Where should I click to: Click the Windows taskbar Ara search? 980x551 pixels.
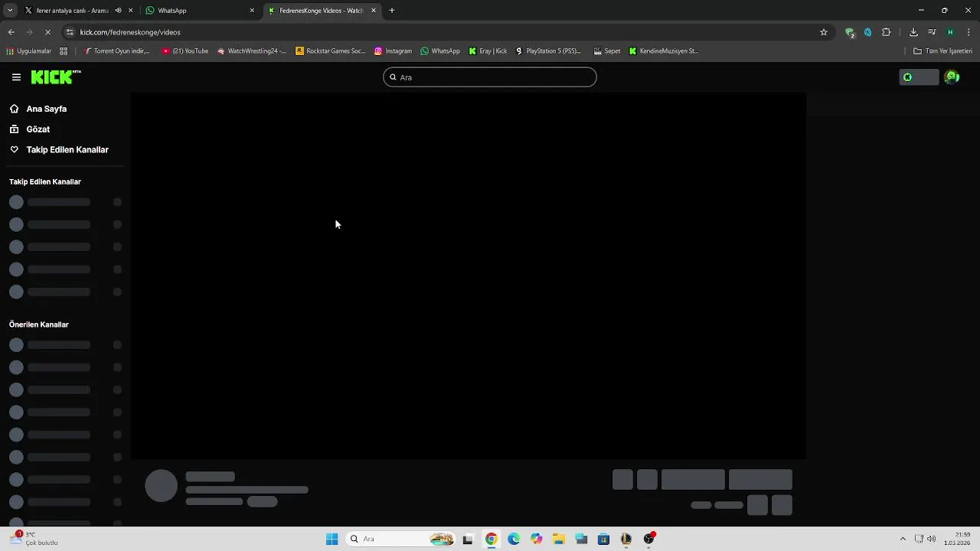click(402, 539)
